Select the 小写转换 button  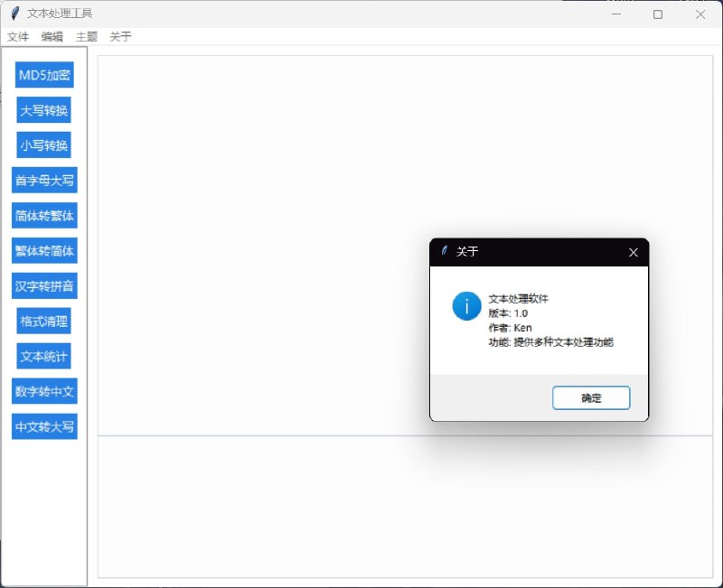(43, 145)
